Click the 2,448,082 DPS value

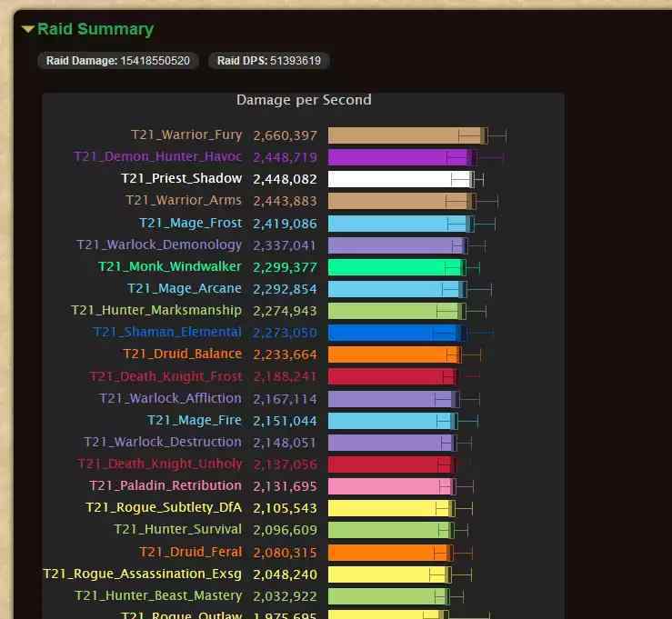click(x=285, y=179)
